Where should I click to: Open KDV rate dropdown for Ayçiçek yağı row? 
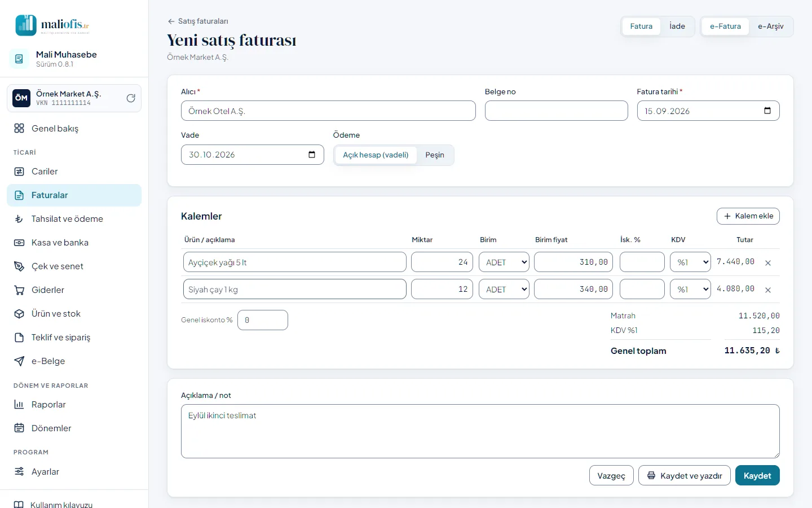click(x=690, y=262)
